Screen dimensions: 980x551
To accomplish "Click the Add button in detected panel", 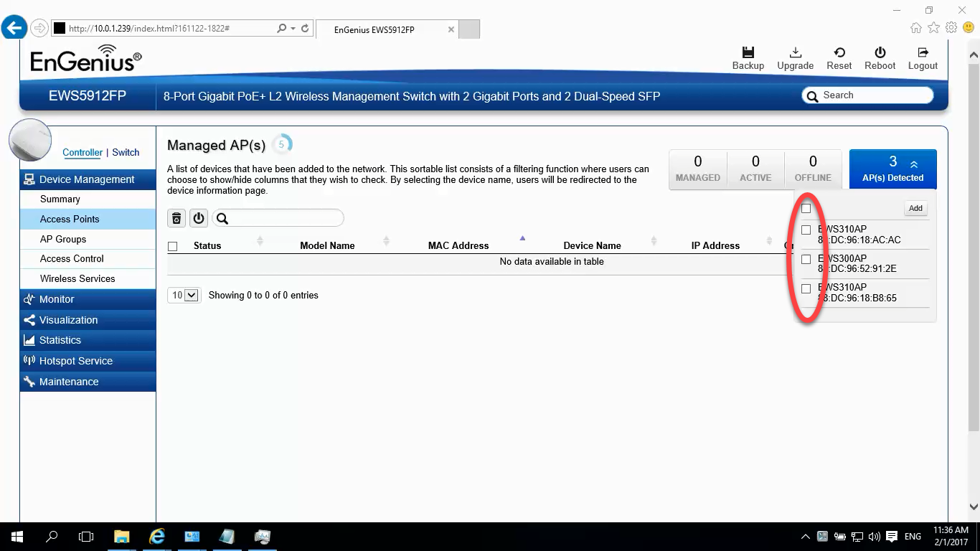I will 915,208.
